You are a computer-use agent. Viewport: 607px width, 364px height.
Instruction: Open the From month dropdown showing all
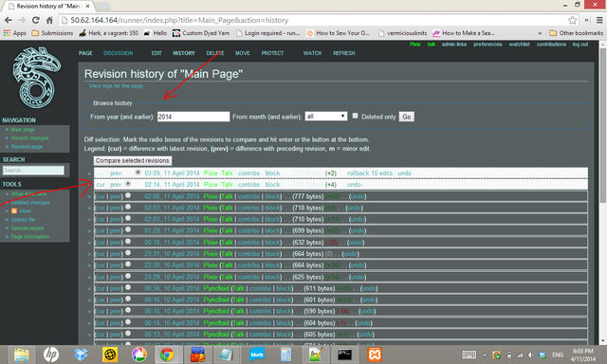click(326, 116)
